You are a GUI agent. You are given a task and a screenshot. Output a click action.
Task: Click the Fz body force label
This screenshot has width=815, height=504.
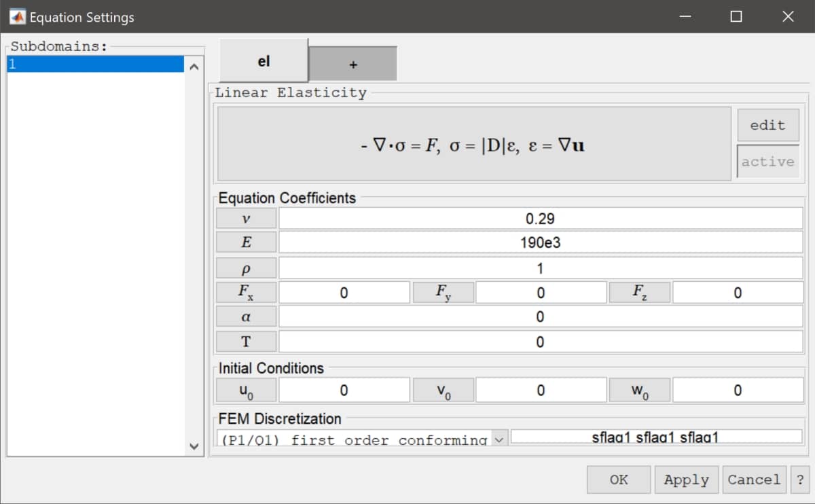[x=640, y=292]
